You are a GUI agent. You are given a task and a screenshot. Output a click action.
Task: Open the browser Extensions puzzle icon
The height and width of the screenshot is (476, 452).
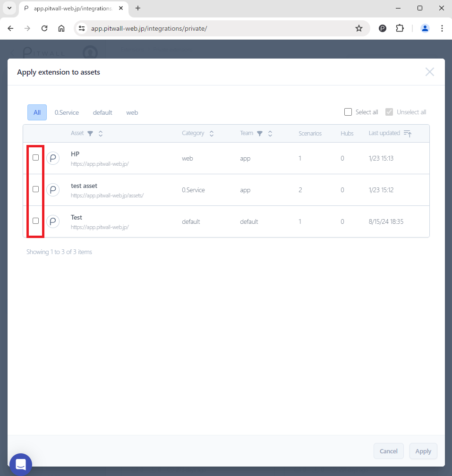click(x=400, y=28)
